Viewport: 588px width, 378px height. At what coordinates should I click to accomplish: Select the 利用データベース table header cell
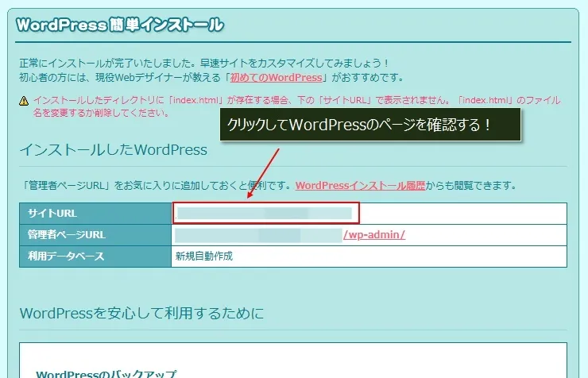click(x=95, y=256)
